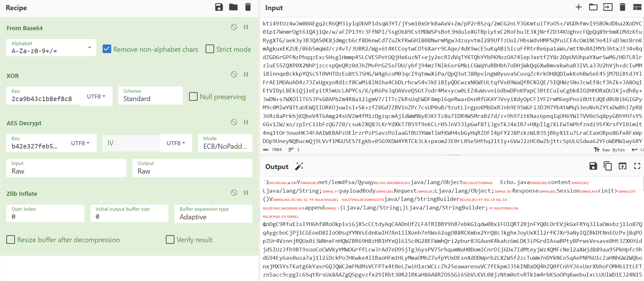Edit the AES Decrypt key field
The height and width of the screenshot is (281, 644).
[36, 143]
